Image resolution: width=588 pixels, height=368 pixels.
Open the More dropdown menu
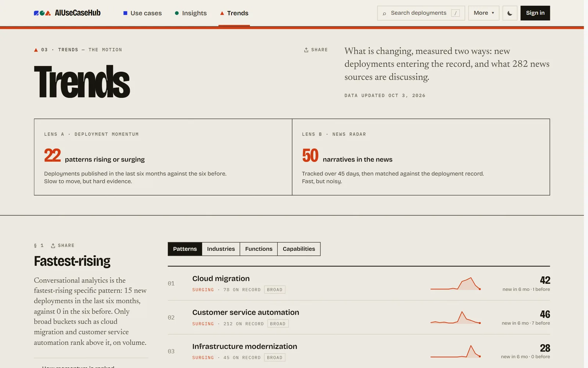(484, 13)
